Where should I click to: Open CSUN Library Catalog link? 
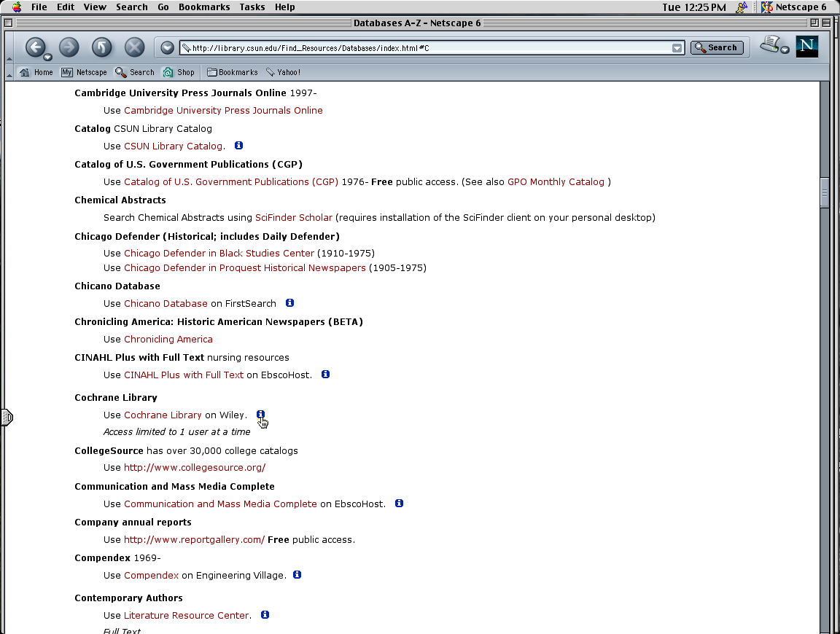coord(173,146)
